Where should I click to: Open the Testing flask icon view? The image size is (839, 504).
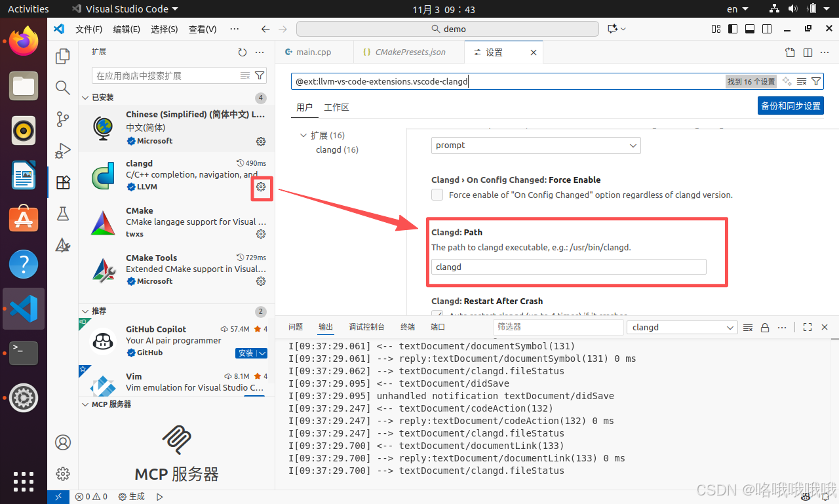tap(63, 214)
